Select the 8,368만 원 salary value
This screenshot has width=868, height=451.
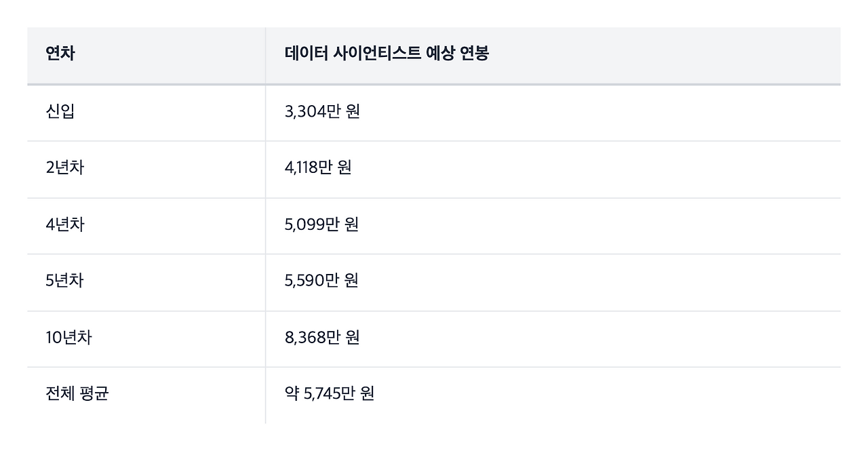322,337
